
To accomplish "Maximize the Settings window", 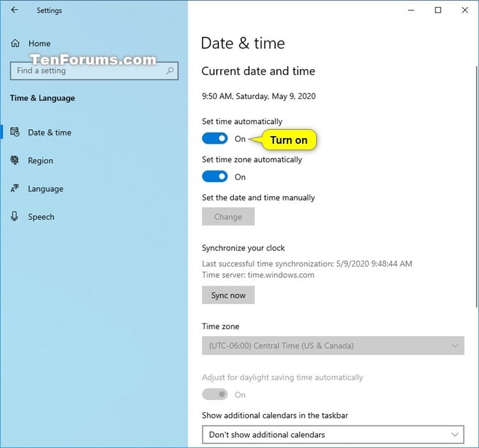I will tap(437, 10).
